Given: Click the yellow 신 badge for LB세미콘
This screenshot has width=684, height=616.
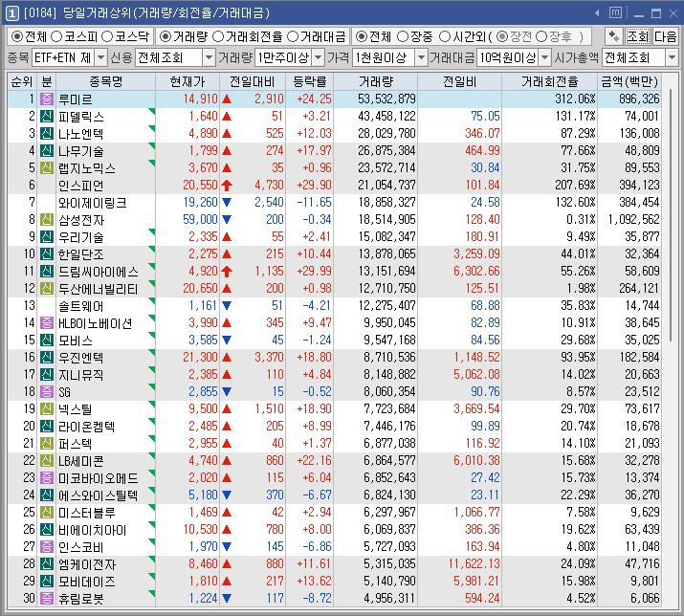Looking at the screenshot, I should [x=47, y=461].
